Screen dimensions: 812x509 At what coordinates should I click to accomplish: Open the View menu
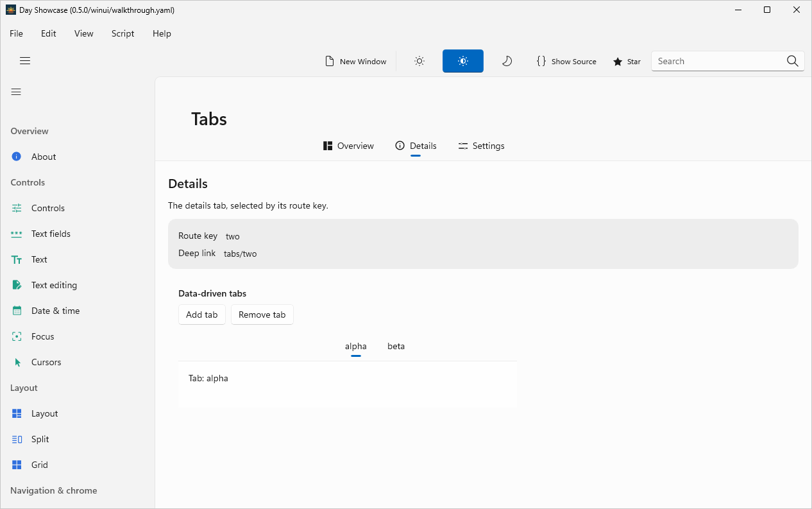click(x=84, y=33)
